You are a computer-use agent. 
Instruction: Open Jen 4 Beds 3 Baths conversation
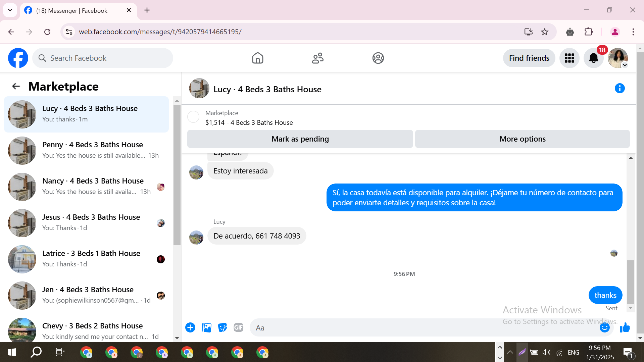(x=86, y=296)
